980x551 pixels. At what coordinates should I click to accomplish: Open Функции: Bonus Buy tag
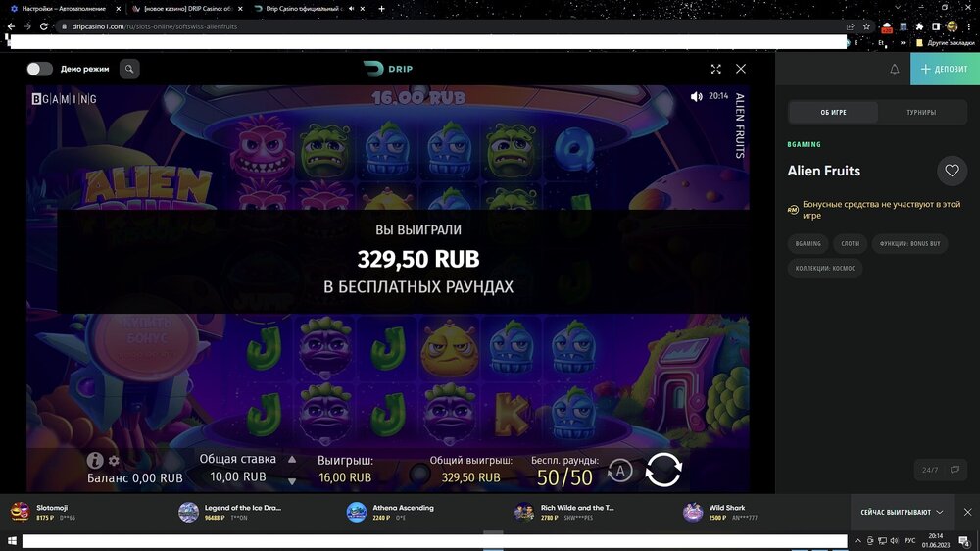(909, 243)
